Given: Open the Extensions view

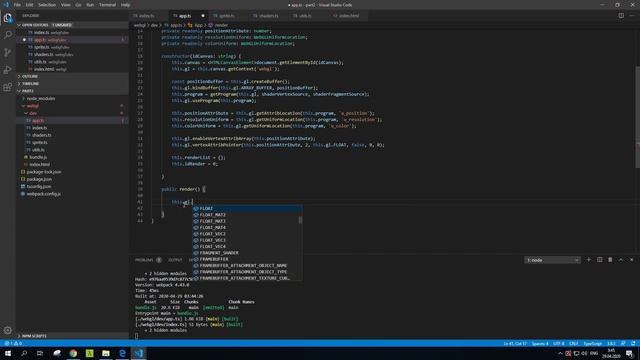Looking at the screenshot, I should (x=8, y=87).
